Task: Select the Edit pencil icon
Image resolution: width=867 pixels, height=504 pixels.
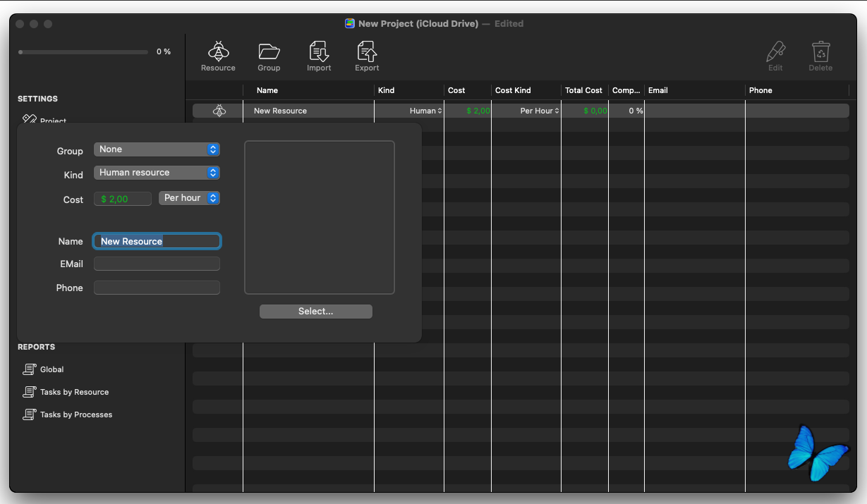Action: (775, 56)
